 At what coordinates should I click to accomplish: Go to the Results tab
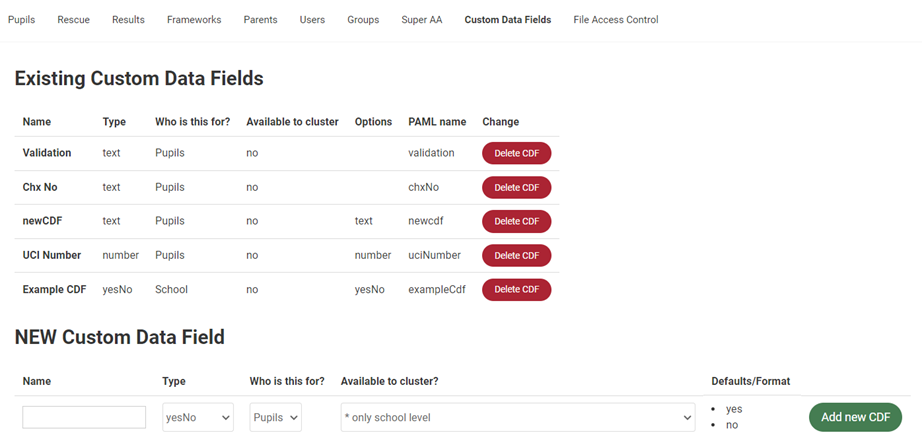(128, 20)
